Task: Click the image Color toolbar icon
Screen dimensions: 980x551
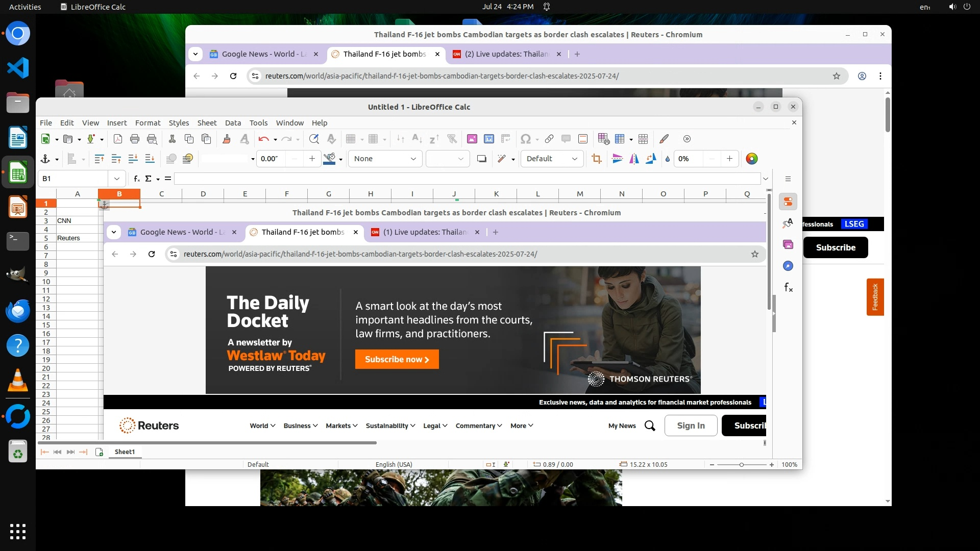Action: [x=751, y=159]
